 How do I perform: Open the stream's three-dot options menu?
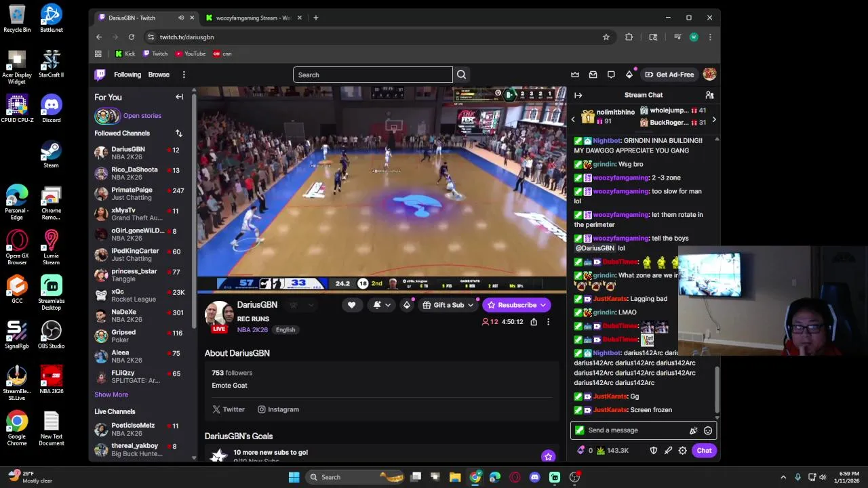tap(548, 322)
